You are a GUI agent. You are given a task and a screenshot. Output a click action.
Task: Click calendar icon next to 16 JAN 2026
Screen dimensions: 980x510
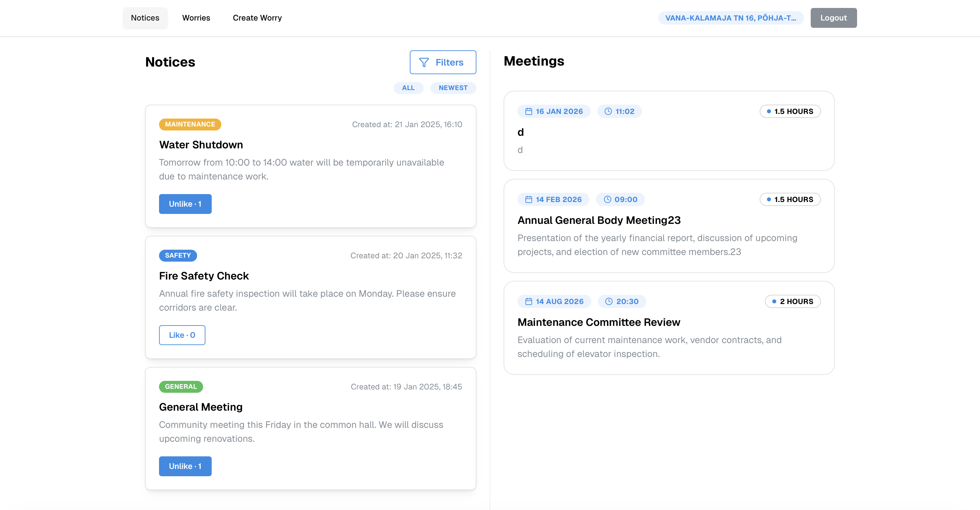click(x=528, y=111)
